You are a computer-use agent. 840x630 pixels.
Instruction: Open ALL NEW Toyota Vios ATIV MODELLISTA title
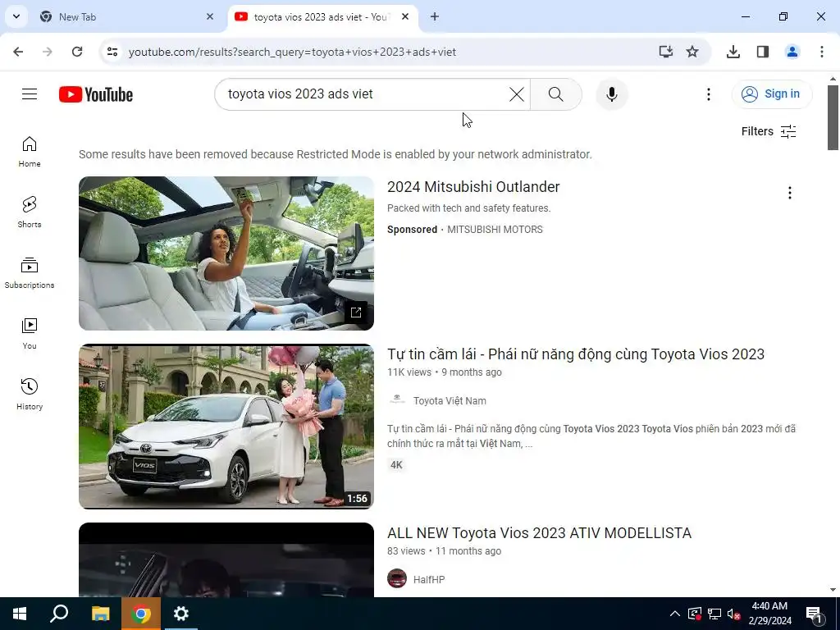(x=539, y=533)
